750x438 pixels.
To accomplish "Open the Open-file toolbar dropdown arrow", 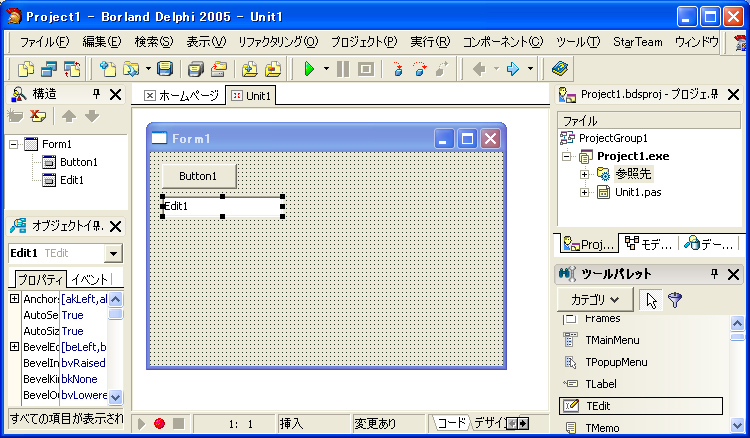I will (148, 69).
